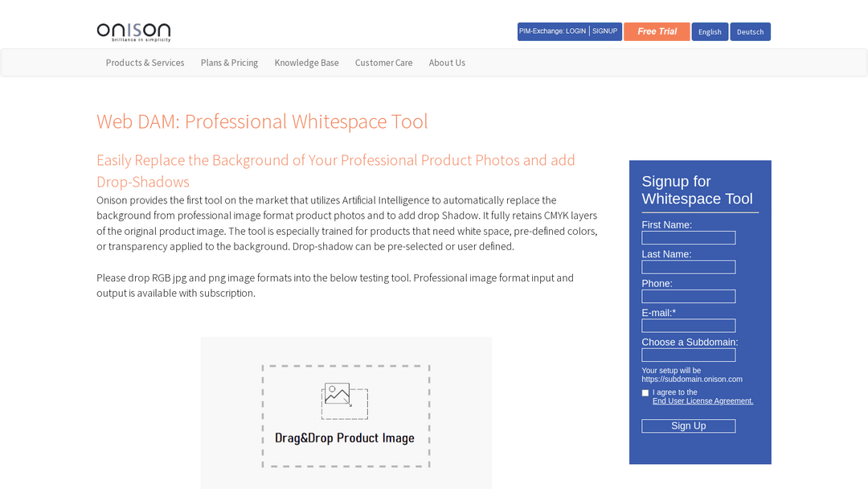Switch language to Deutsch
The height and width of the screenshot is (489, 868).
(750, 31)
